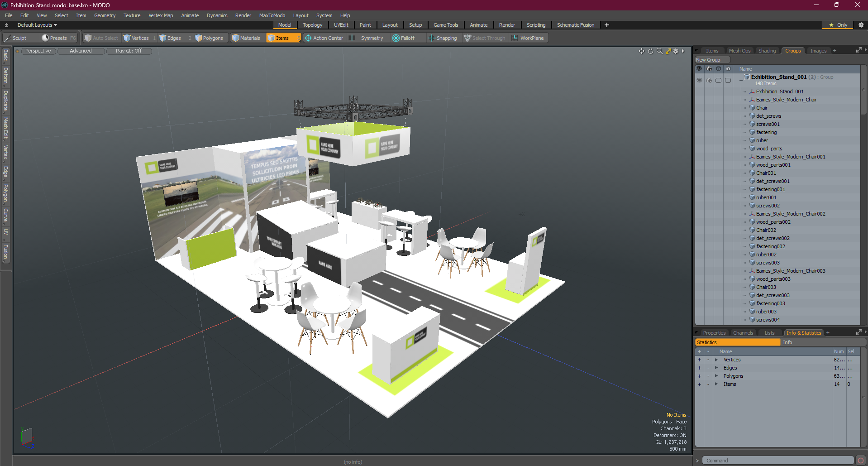Click plus button on Vertices row
Image resolution: width=868 pixels, height=466 pixels.
point(699,360)
